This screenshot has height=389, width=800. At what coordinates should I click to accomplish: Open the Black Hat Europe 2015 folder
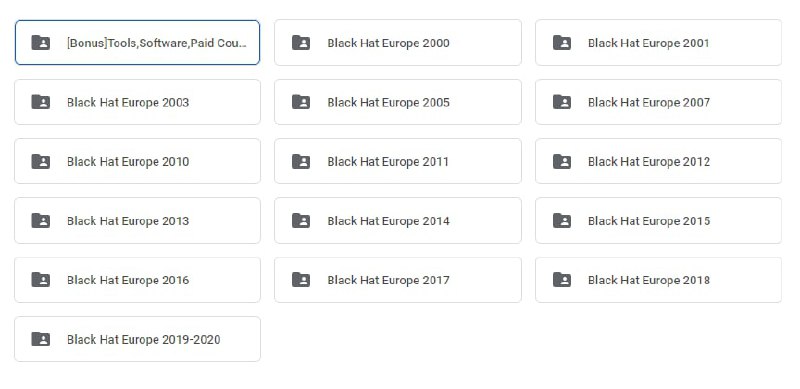coord(658,221)
